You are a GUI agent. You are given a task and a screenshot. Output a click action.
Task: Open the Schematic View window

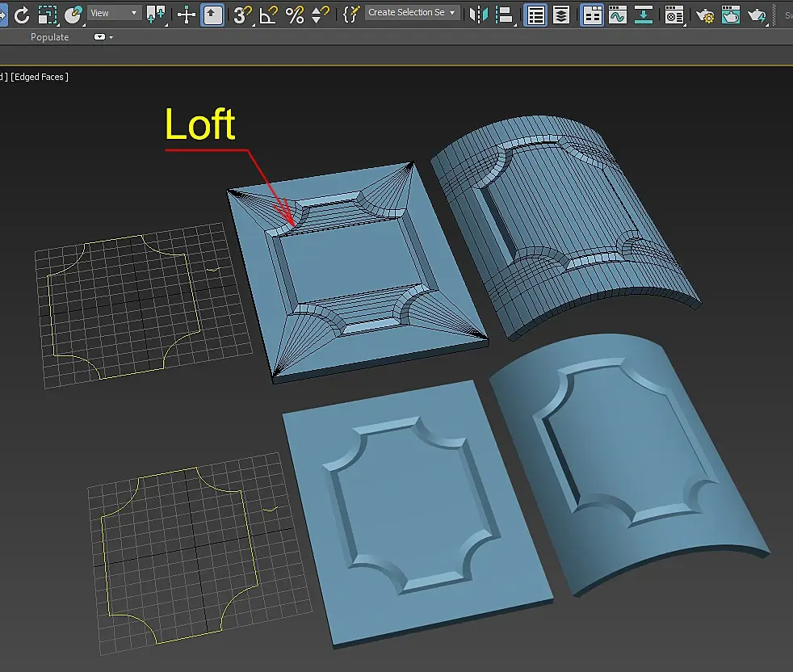click(644, 14)
